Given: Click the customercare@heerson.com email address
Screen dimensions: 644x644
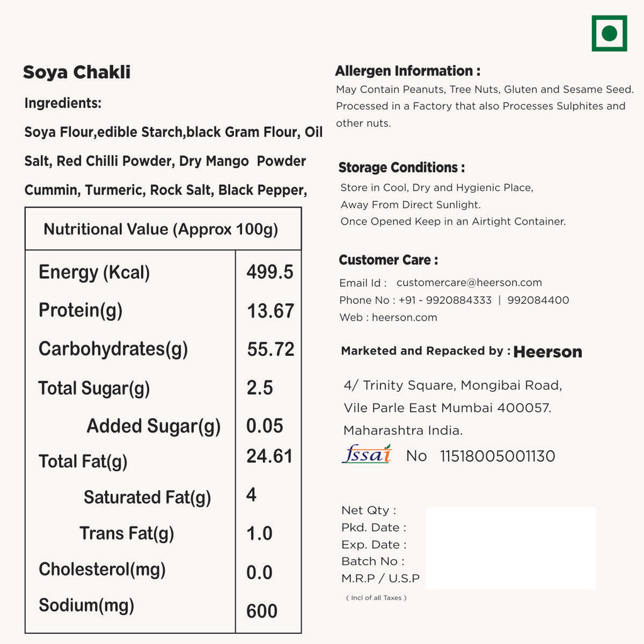Looking at the screenshot, I should coord(469,283).
